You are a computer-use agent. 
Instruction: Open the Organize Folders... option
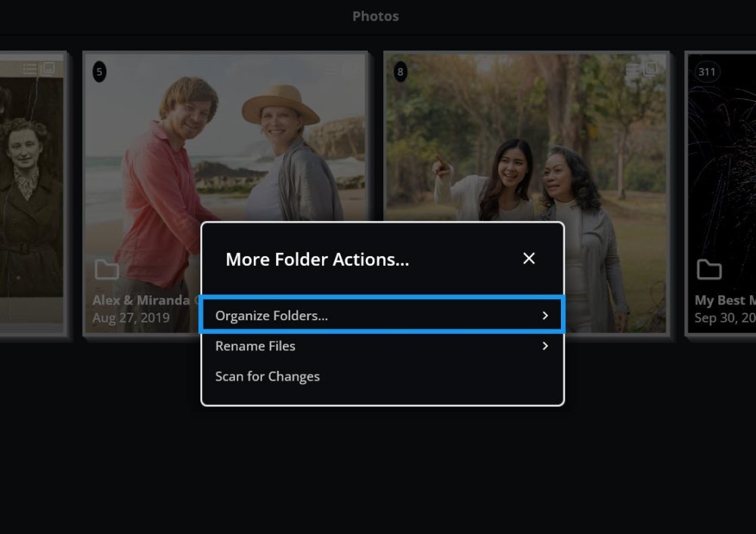click(x=272, y=316)
